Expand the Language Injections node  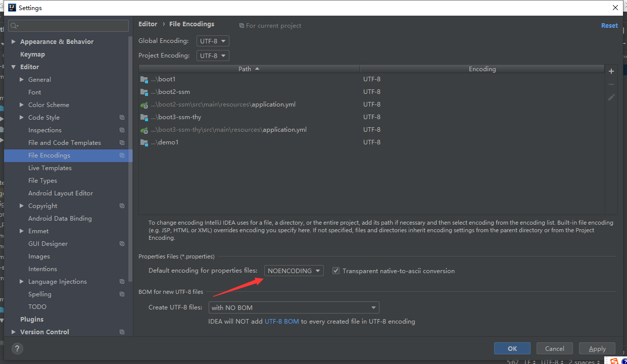(22, 281)
